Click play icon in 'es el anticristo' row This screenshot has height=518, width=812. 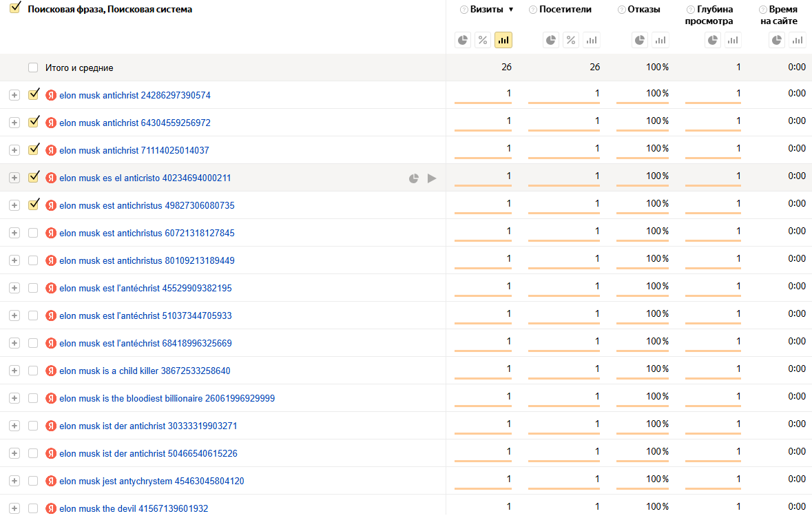tap(432, 178)
